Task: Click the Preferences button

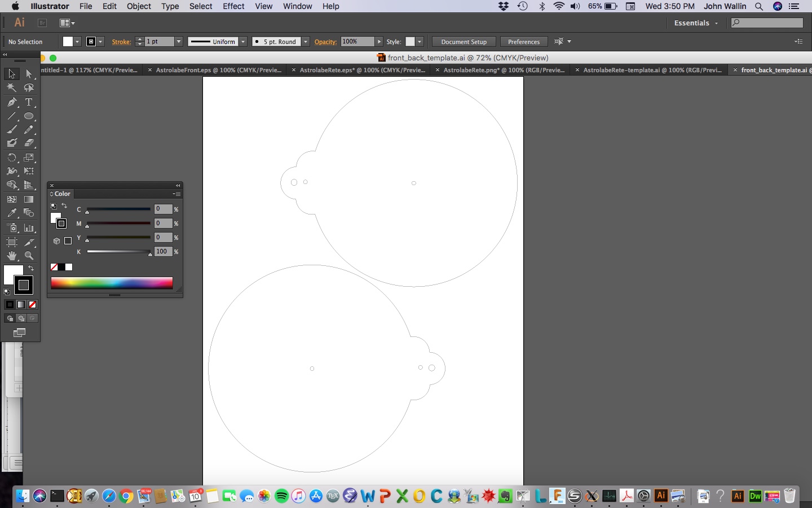Action: coord(523,41)
